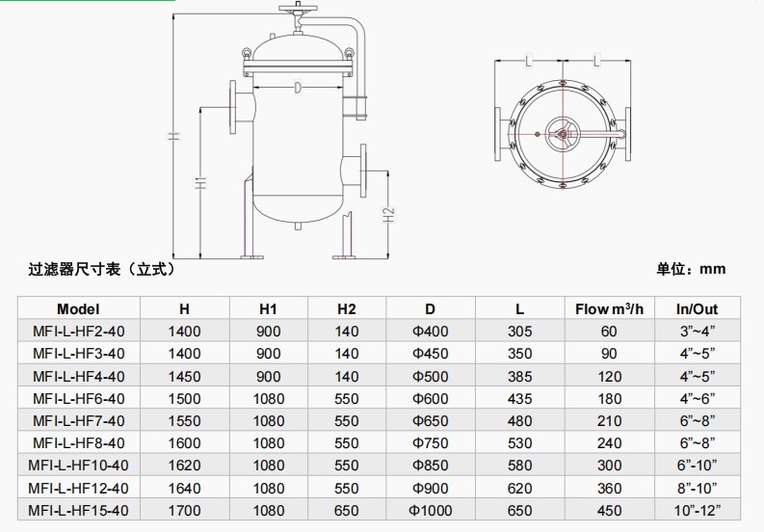Screen dimensions: 764x532
Task: Click the 单位：mm unit label
Action: [x=691, y=269]
